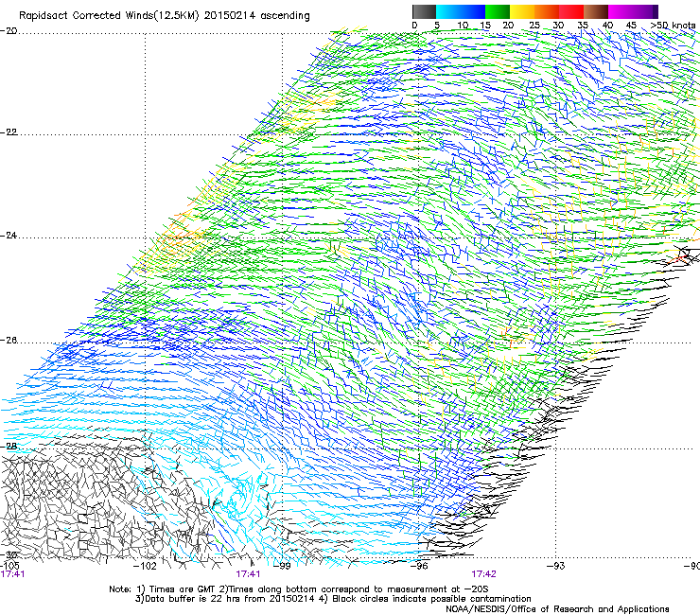The height and width of the screenshot is (615, 700).
Task: Click the brown 35-40 knots legend color
Action: (596, 11)
